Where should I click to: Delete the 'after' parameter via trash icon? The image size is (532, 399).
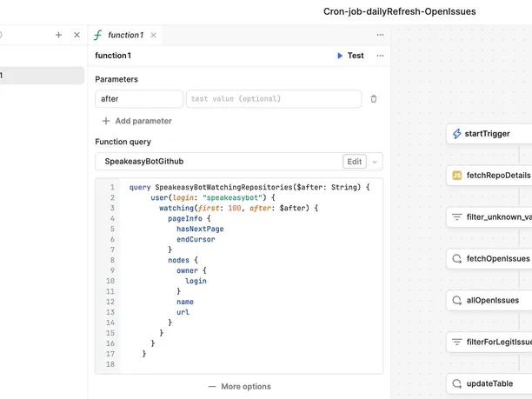374,99
